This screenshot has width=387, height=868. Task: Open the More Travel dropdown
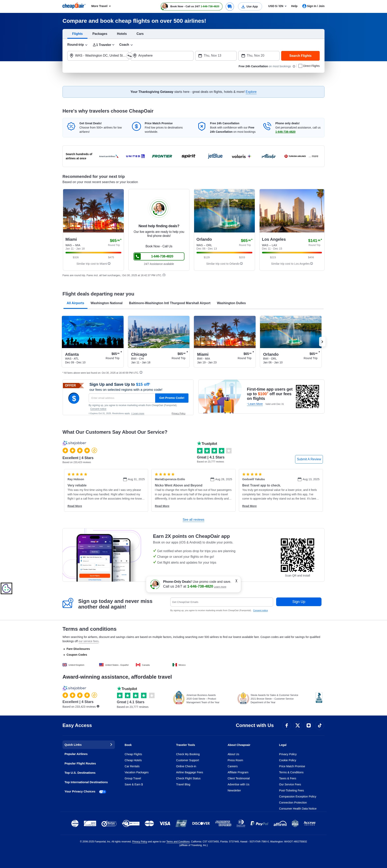point(101,6)
